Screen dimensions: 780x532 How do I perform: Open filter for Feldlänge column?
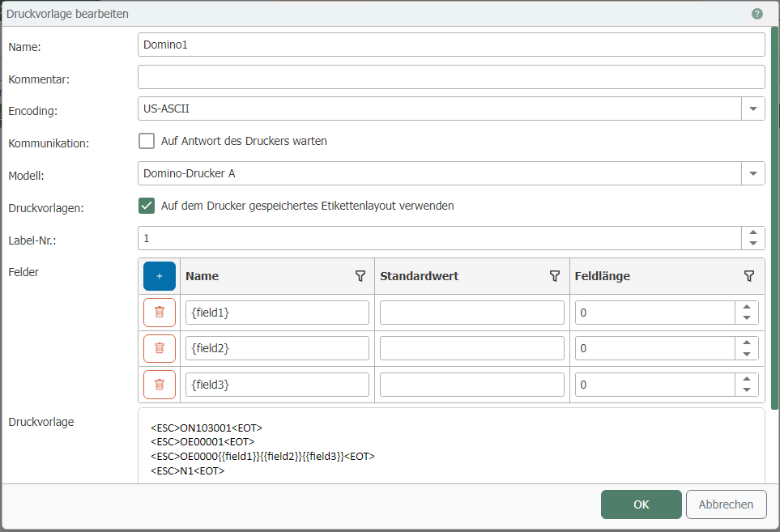pos(749,276)
